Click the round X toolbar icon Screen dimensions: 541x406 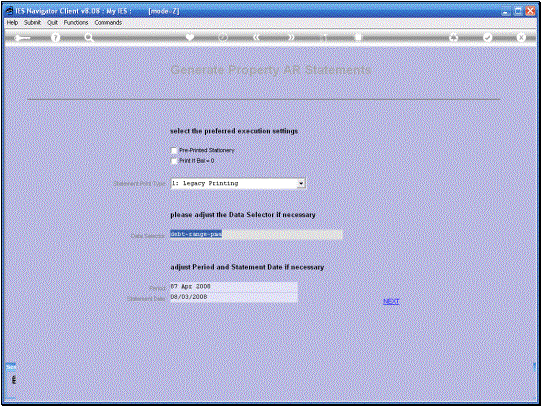[521, 37]
